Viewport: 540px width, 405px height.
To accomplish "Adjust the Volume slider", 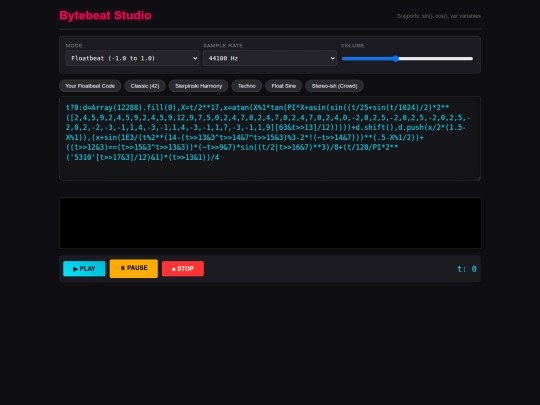I will [x=407, y=59].
